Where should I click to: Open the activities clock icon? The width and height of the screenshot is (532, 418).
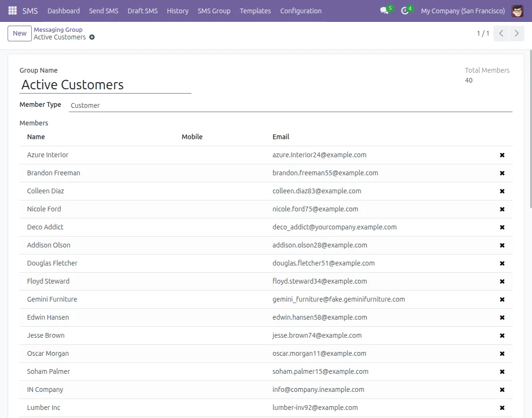coord(405,10)
